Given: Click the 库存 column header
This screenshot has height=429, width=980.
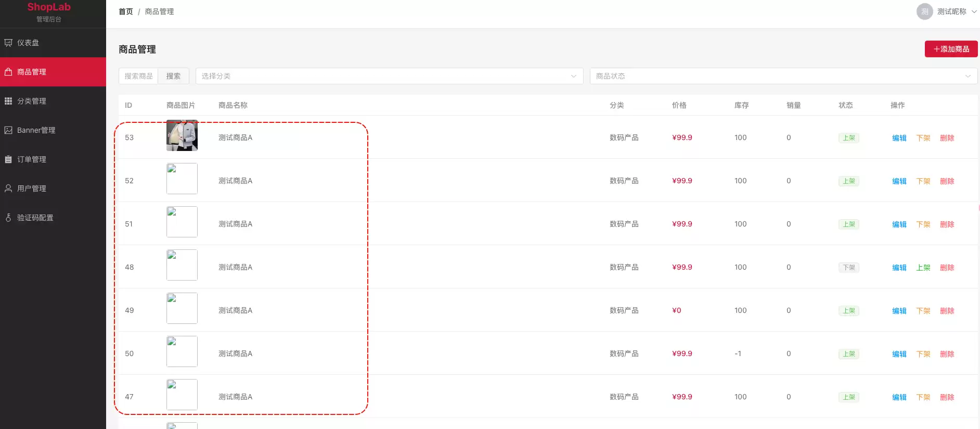Looking at the screenshot, I should pos(742,105).
